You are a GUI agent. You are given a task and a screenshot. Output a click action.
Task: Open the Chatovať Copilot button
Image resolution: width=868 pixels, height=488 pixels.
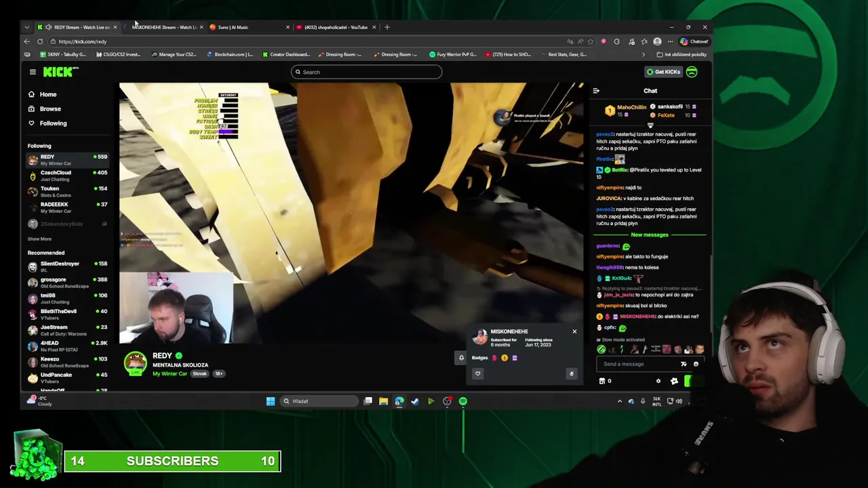(694, 41)
